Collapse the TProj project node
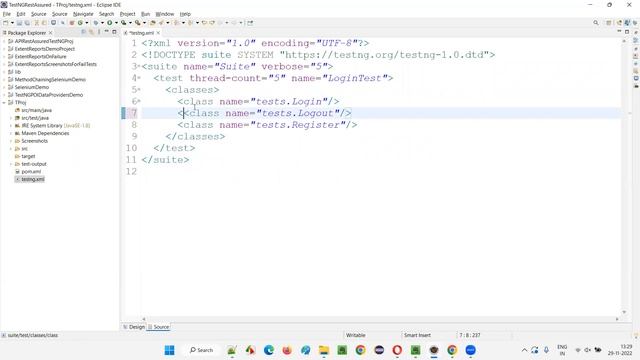 pos(4,102)
